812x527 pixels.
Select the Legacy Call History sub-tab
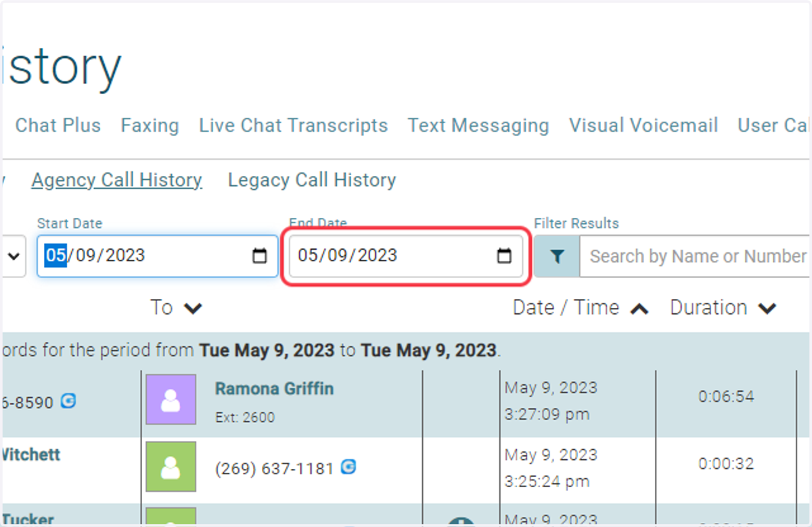click(x=312, y=180)
